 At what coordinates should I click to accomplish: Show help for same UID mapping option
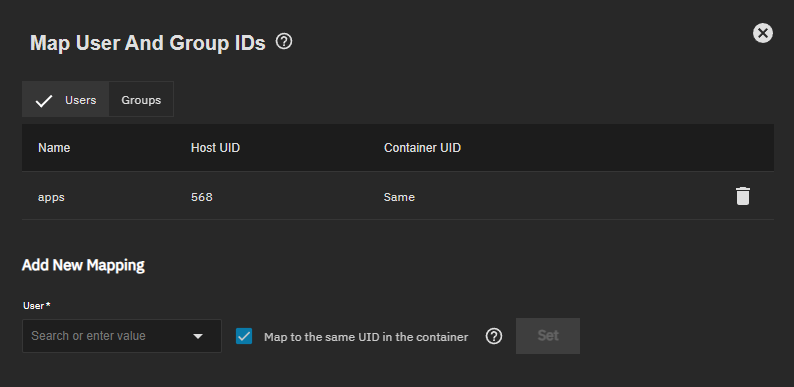point(494,336)
